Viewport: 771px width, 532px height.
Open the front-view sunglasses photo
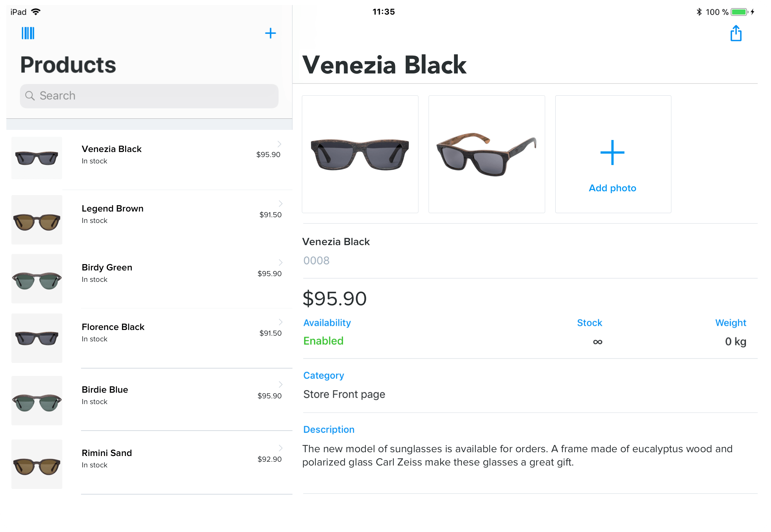tap(360, 154)
